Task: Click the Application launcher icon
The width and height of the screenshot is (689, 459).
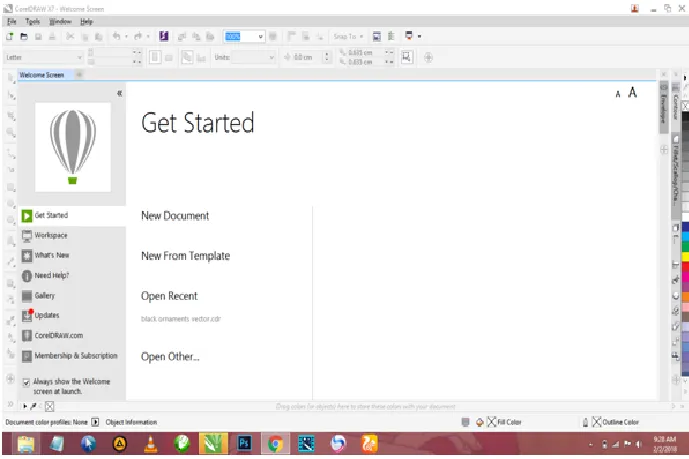Action: click(x=409, y=36)
